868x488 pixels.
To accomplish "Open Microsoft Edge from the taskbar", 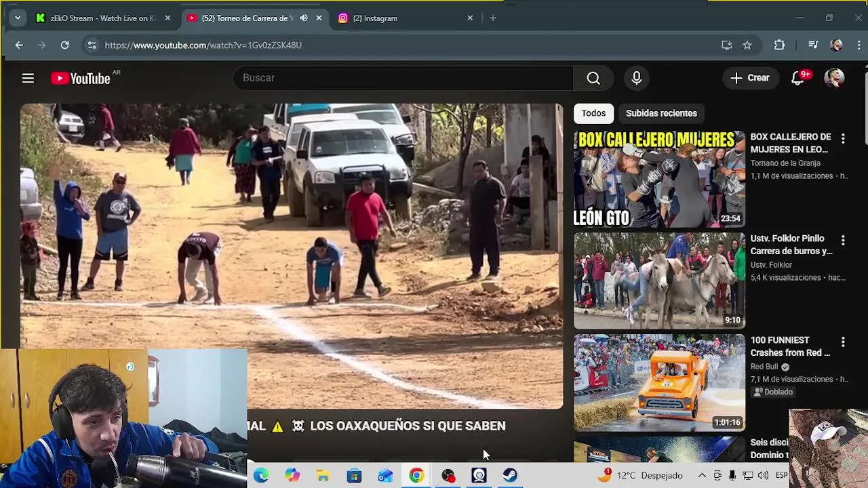I will tap(261, 476).
